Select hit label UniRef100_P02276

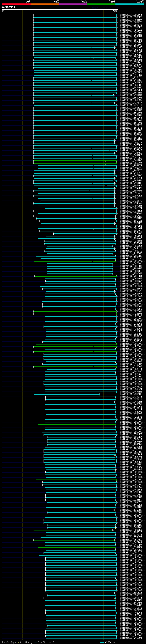click(x=131, y=140)
